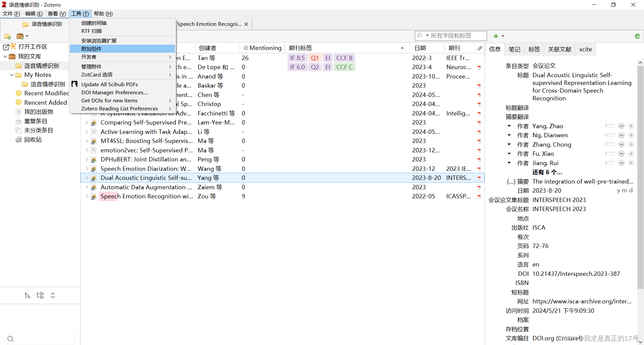Click the IF 8.5 tag badge
The image size is (644, 345).
click(x=298, y=58)
